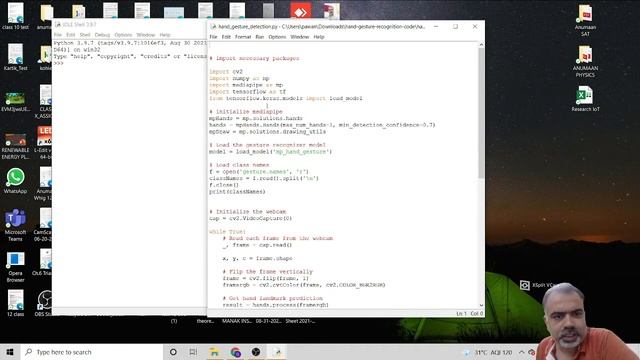
Task: Open the RENEWABLE ENERGY PL desktop file
Action: (16, 146)
